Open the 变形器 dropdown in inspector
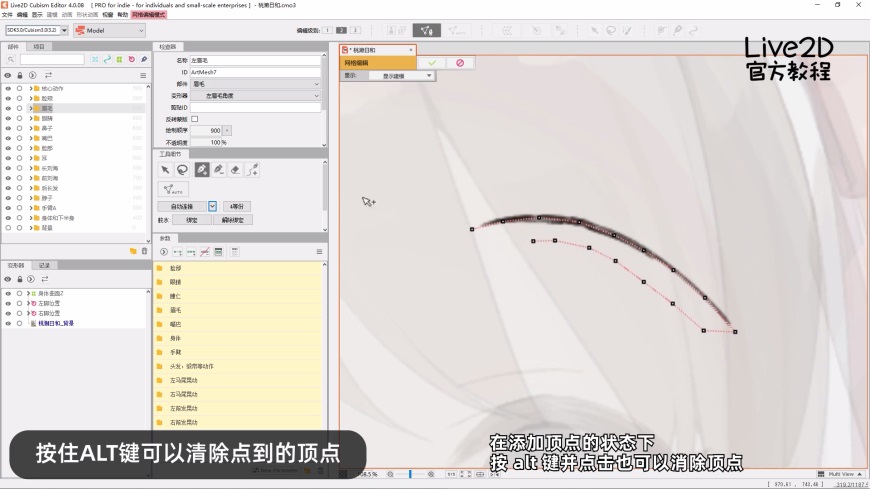This screenshot has width=870, height=489. pos(256,95)
